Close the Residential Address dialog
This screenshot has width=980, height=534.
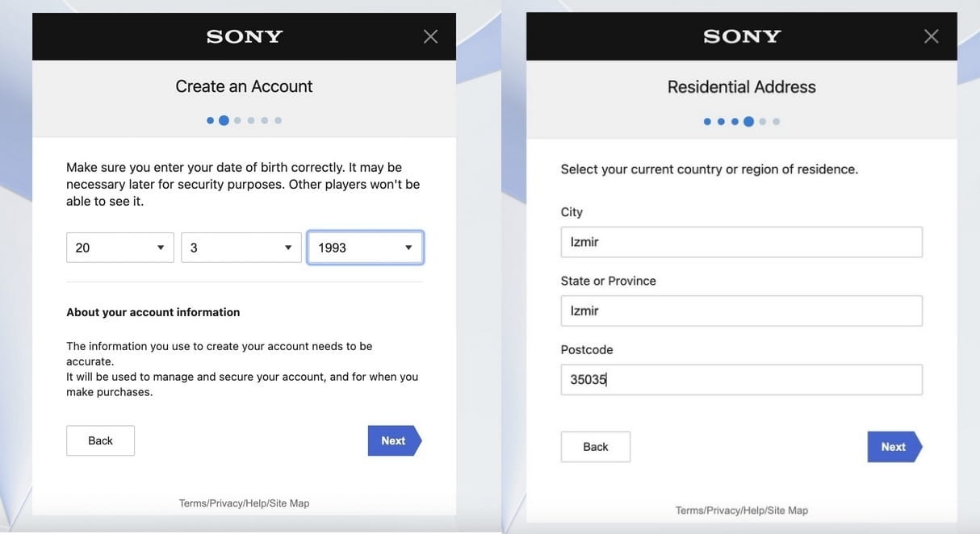tap(931, 36)
